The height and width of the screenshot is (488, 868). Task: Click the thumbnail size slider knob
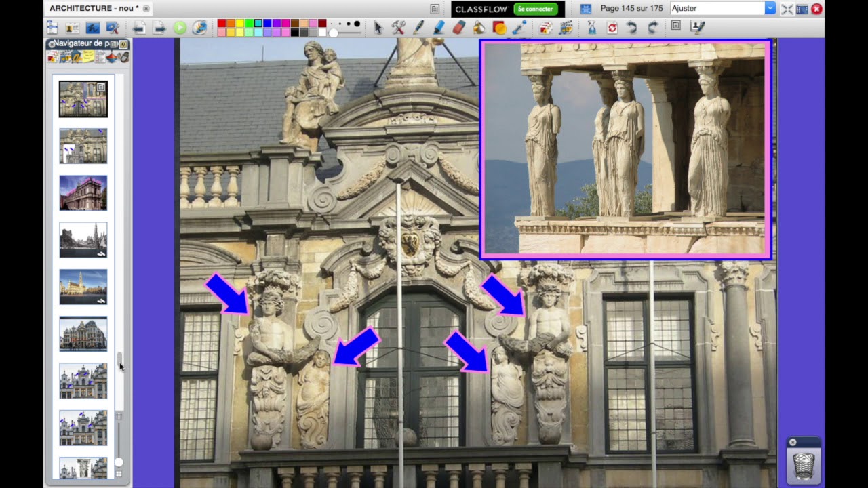(x=119, y=462)
